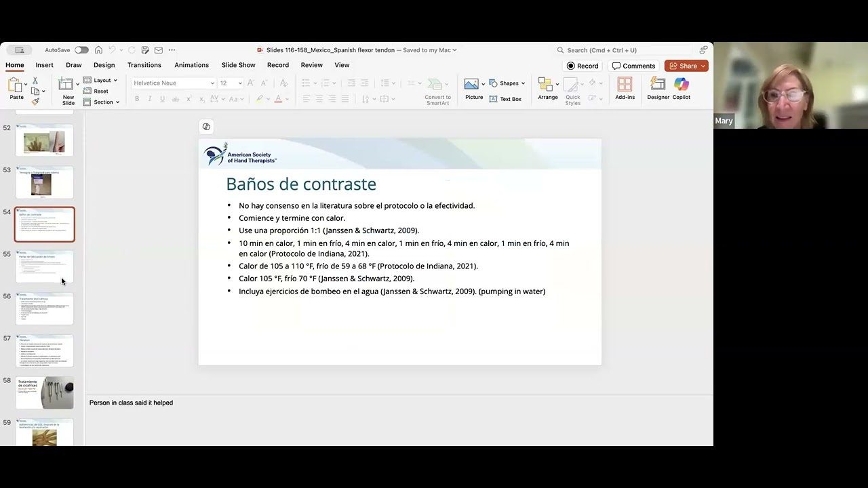This screenshot has width=868, height=488.
Task: Click the Copy icon
Action: (x=35, y=91)
